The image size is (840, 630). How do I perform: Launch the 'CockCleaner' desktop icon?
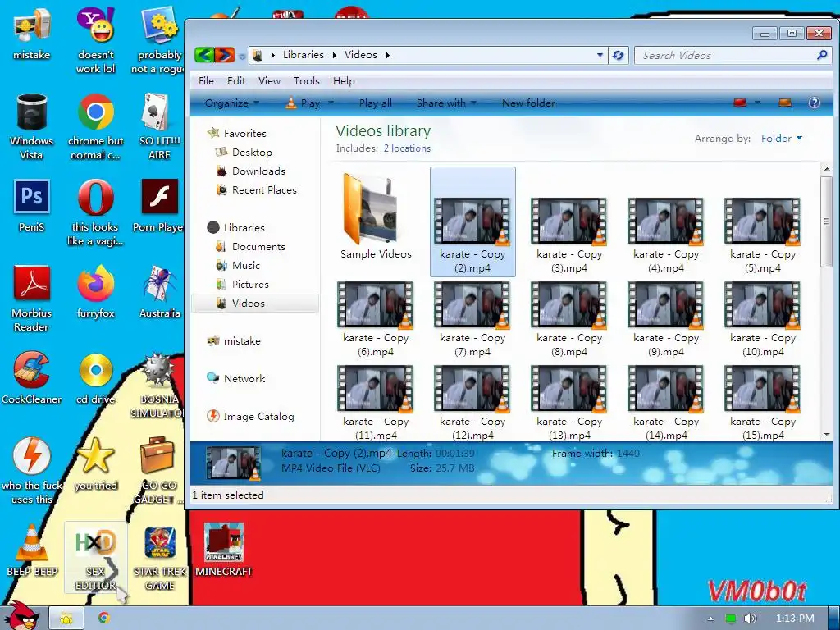[x=32, y=377]
